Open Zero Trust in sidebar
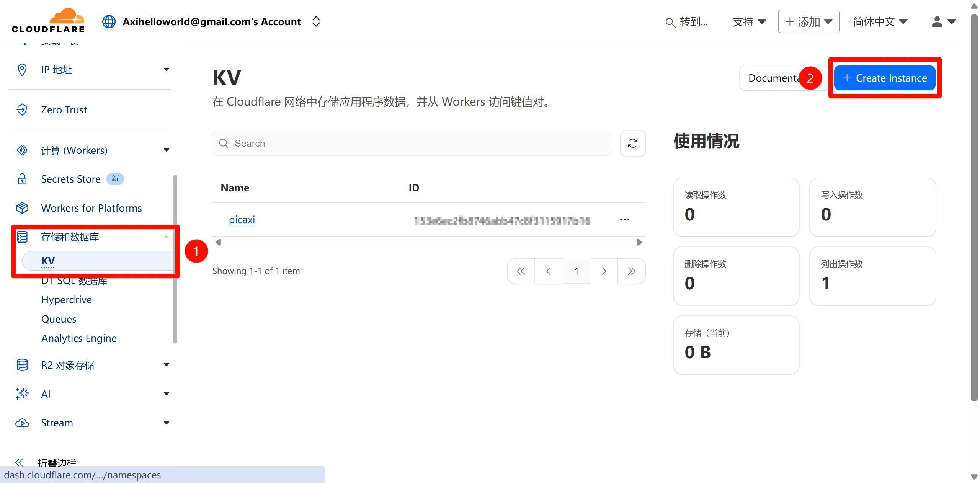The height and width of the screenshot is (483, 980). tap(64, 110)
